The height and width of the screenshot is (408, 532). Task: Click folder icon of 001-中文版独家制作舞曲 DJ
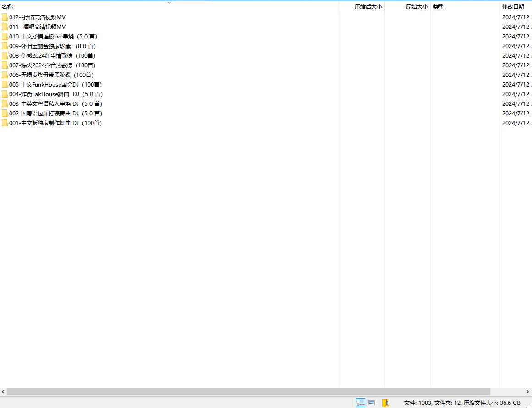click(5, 123)
